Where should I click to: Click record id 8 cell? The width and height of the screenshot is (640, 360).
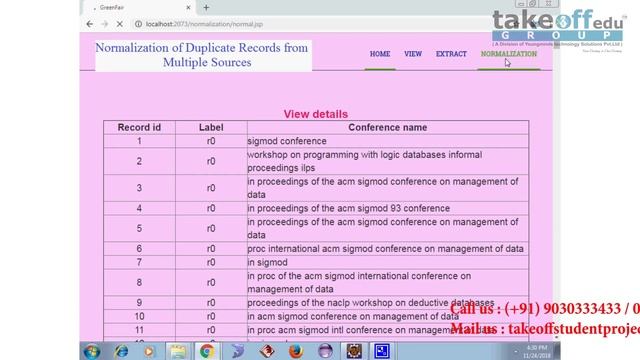[139, 282]
